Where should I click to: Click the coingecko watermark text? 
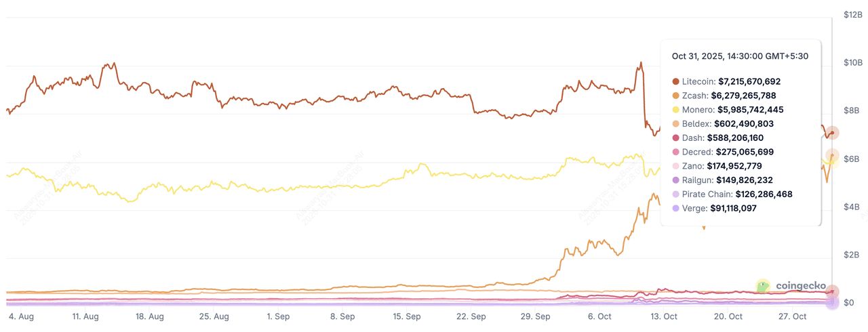point(801,286)
